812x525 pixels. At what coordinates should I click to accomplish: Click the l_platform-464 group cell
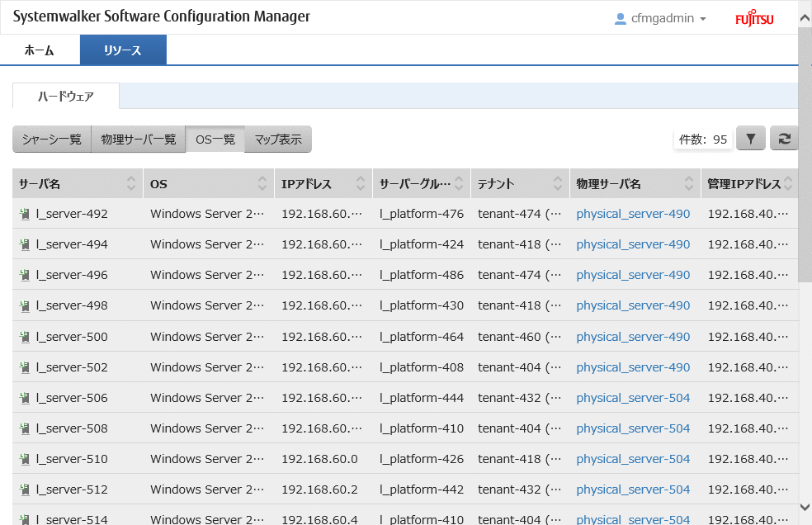422,336
